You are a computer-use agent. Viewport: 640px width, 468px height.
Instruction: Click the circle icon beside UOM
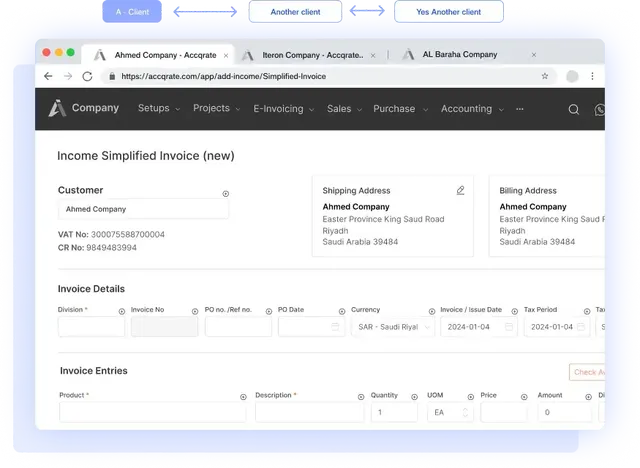click(471, 397)
